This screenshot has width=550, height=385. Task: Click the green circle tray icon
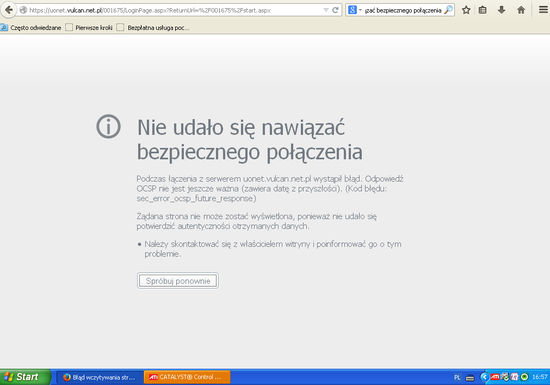point(524,377)
